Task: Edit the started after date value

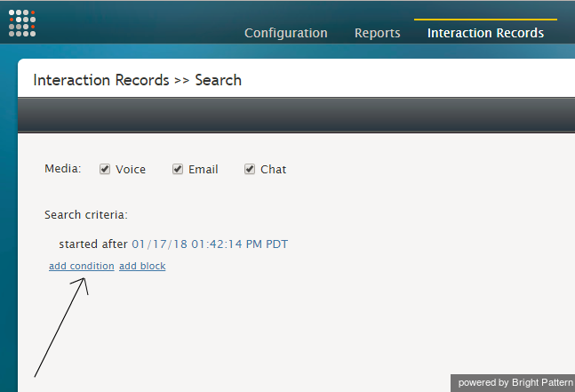Action: [210, 244]
